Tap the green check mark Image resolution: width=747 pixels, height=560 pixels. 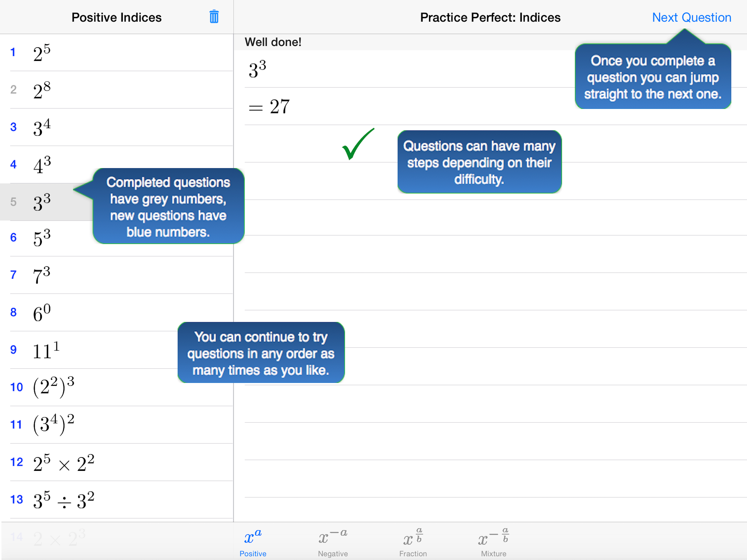pyautogui.click(x=358, y=144)
